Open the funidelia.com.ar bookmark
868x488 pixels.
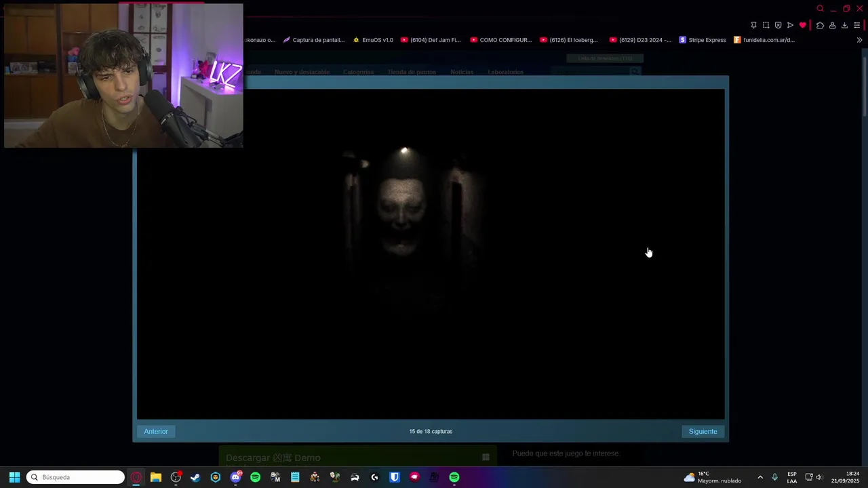[764, 40]
